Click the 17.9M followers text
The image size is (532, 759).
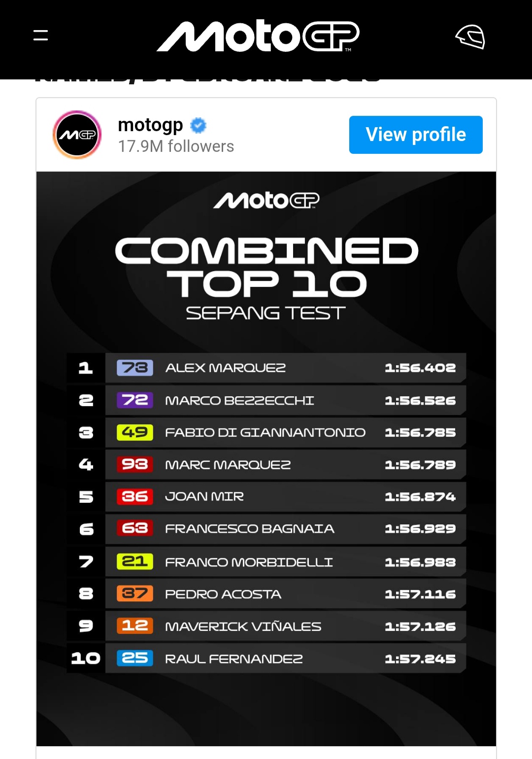pyautogui.click(x=176, y=146)
